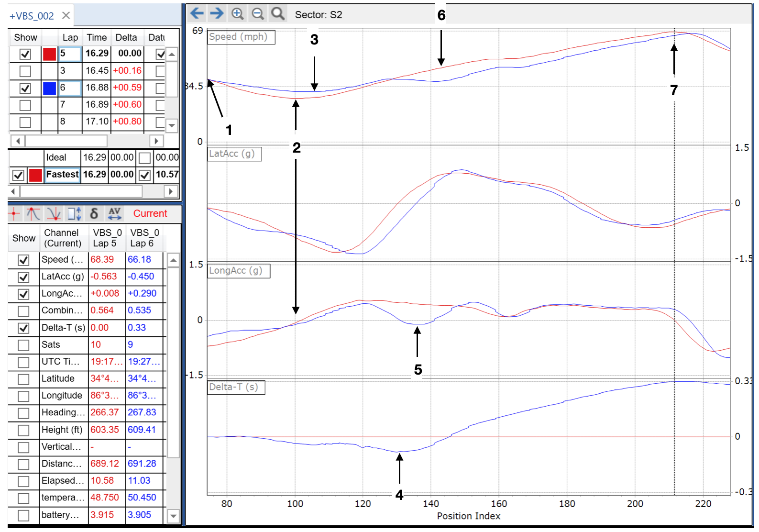Hide the Delta-T channel
This screenshot has width=759, height=532.
point(23,328)
